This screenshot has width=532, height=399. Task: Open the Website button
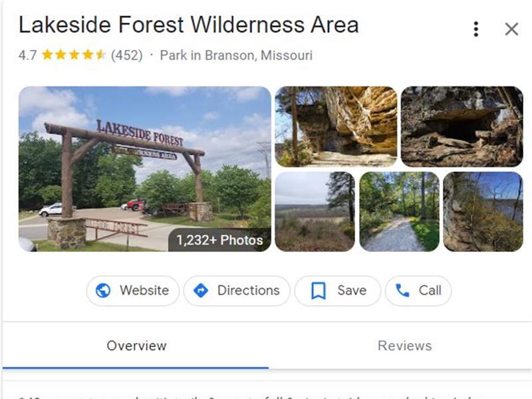(x=132, y=291)
